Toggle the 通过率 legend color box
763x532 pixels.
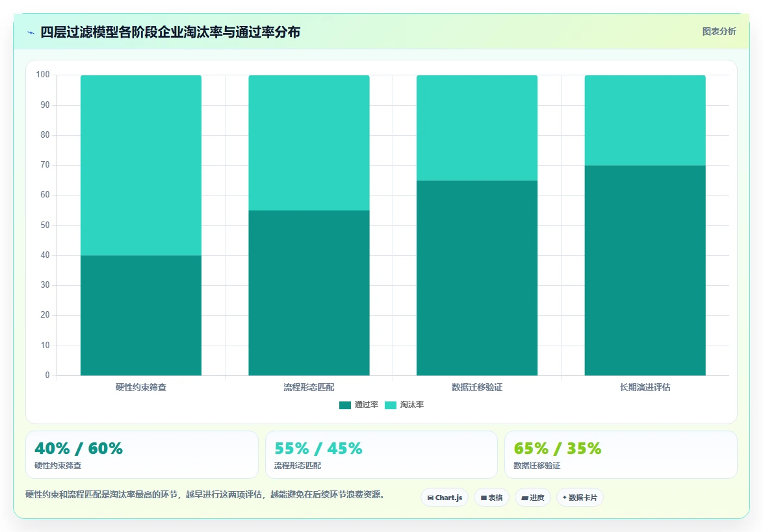(345, 405)
